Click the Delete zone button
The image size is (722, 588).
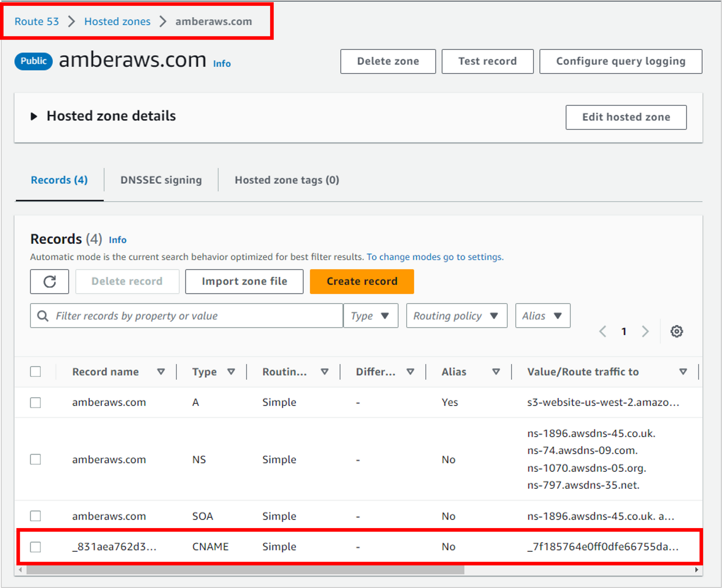pos(388,61)
